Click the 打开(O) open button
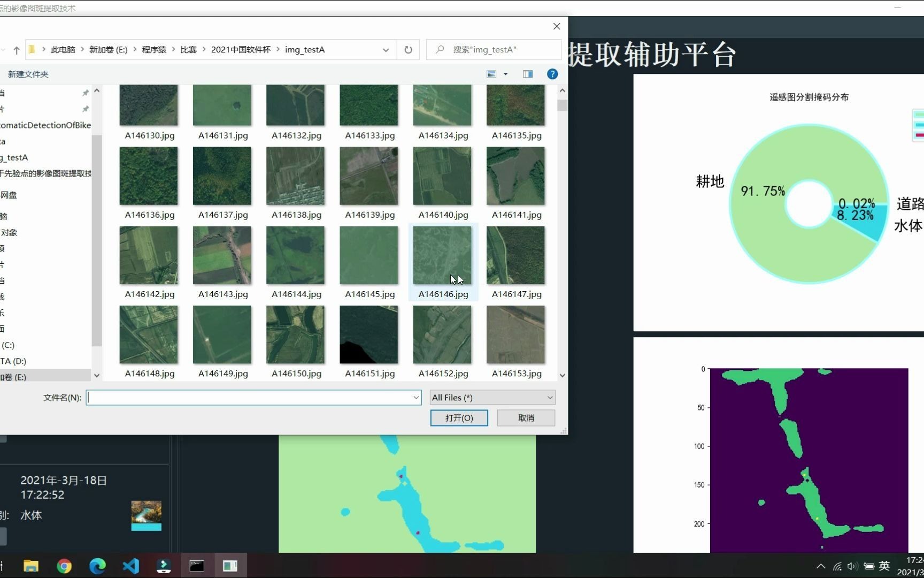Image resolution: width=924 pixels, height=578 pixels. (459, 418)
